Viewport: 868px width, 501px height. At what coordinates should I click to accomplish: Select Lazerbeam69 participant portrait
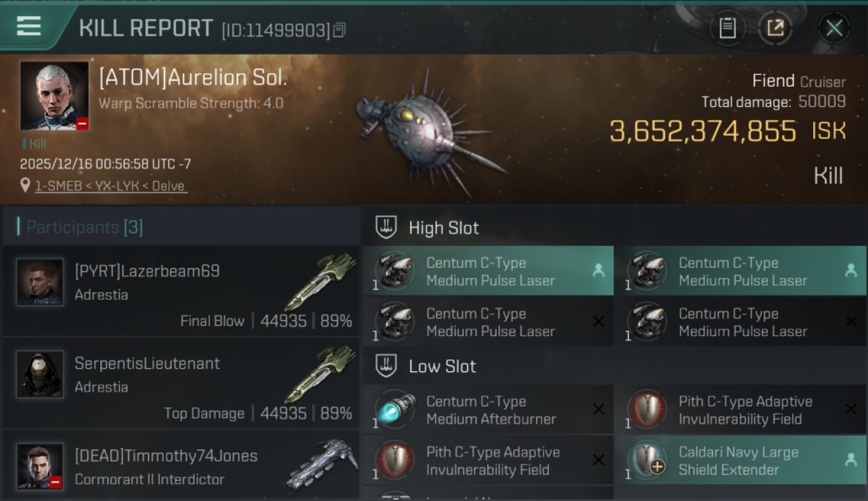40,282
